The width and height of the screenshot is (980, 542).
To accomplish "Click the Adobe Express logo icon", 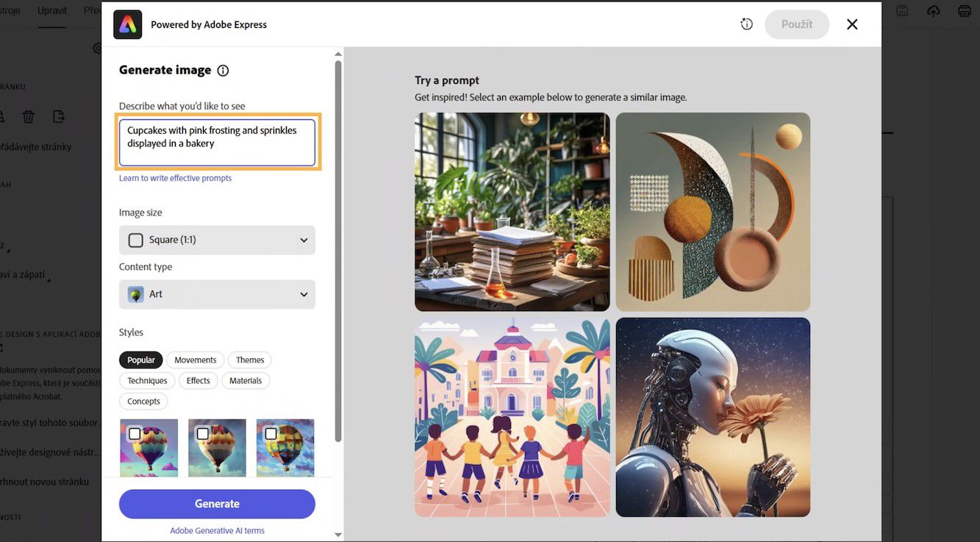I will (x=126, y=24).
